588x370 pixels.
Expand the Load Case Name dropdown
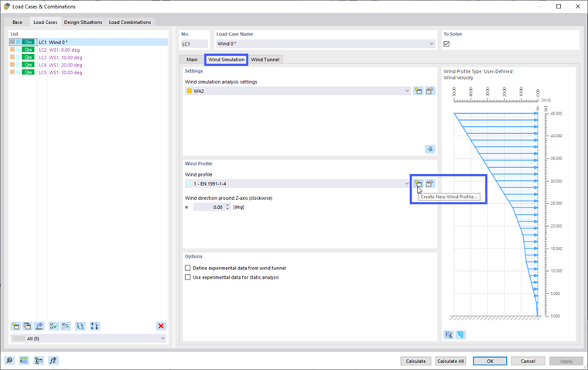431,44
